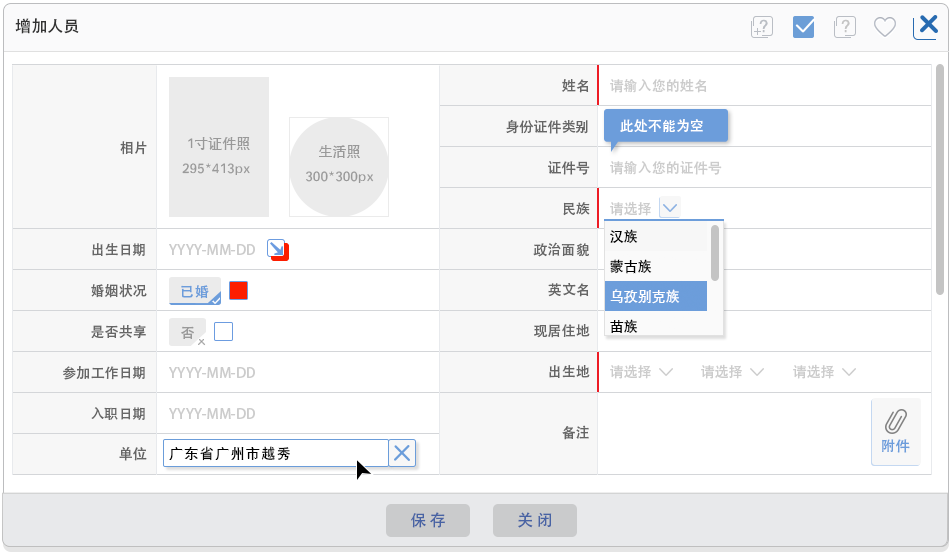This screenshot has height=552, width=952.
Task: Click the 姓名 input field
Action: point(765,86)
